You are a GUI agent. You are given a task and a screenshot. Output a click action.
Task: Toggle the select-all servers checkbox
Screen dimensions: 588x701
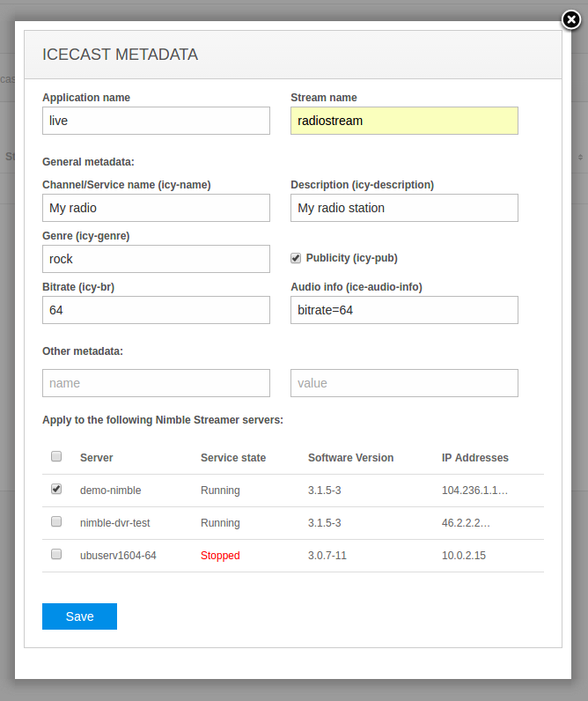(x=56, y=456)
